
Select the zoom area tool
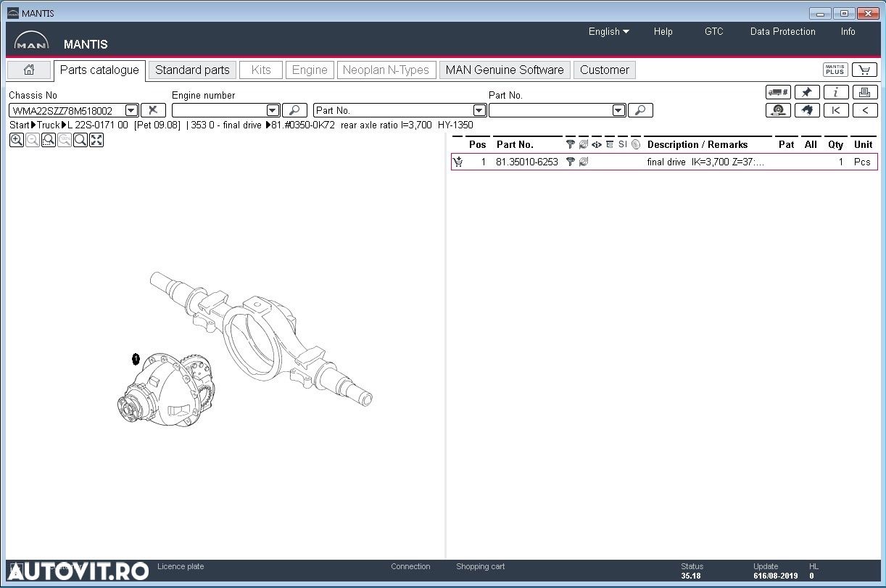point(49,140)
